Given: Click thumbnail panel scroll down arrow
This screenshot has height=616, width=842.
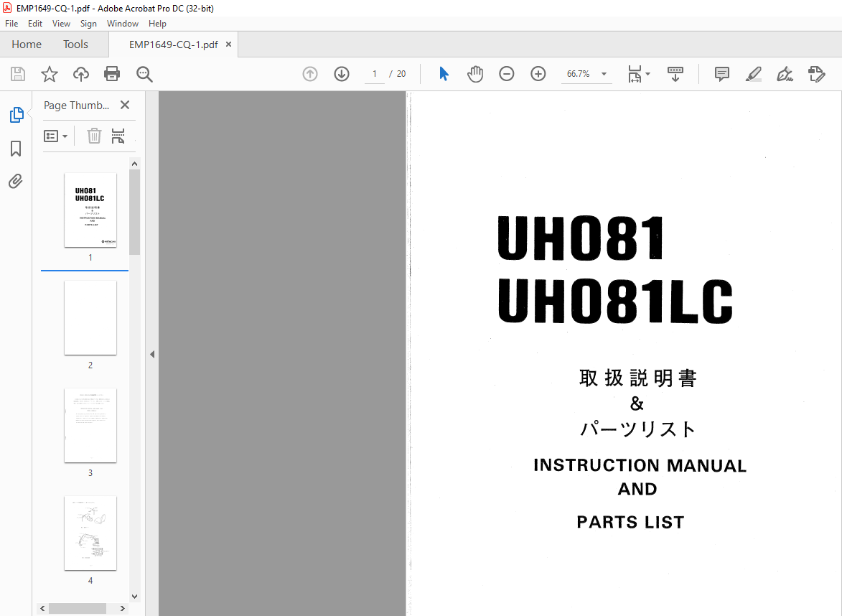Looking at the screenshot, I should point(135,596).
